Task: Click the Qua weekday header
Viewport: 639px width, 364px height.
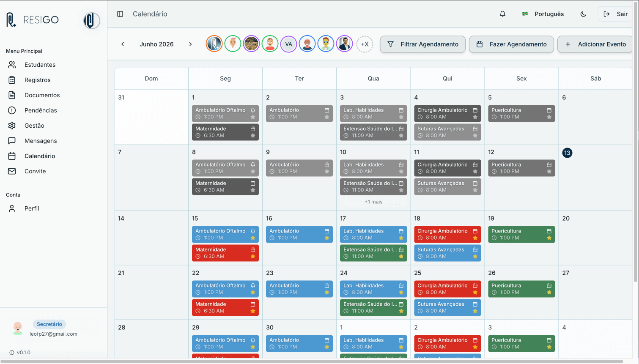Action: tap(373, 79)
